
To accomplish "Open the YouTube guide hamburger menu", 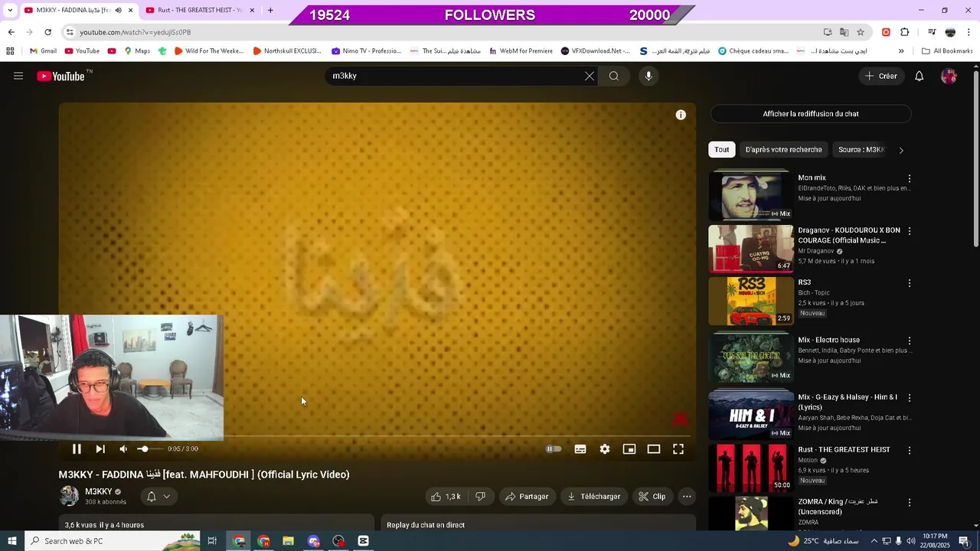I will 18,76.
